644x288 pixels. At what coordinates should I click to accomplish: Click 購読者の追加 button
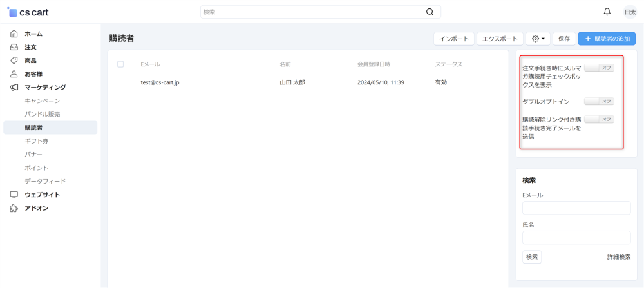tap(607, 39)
